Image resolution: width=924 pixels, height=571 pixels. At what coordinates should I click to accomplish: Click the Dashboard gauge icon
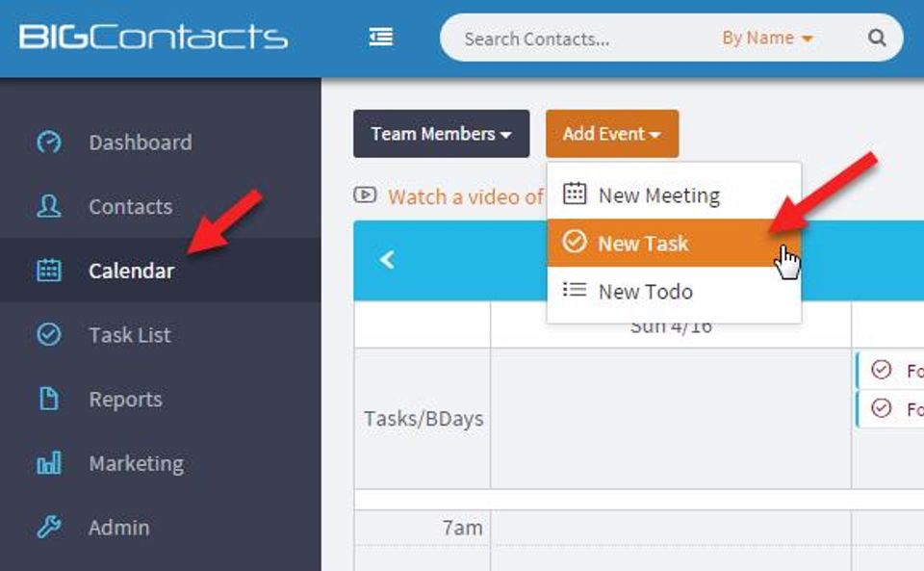pos(49,143)
